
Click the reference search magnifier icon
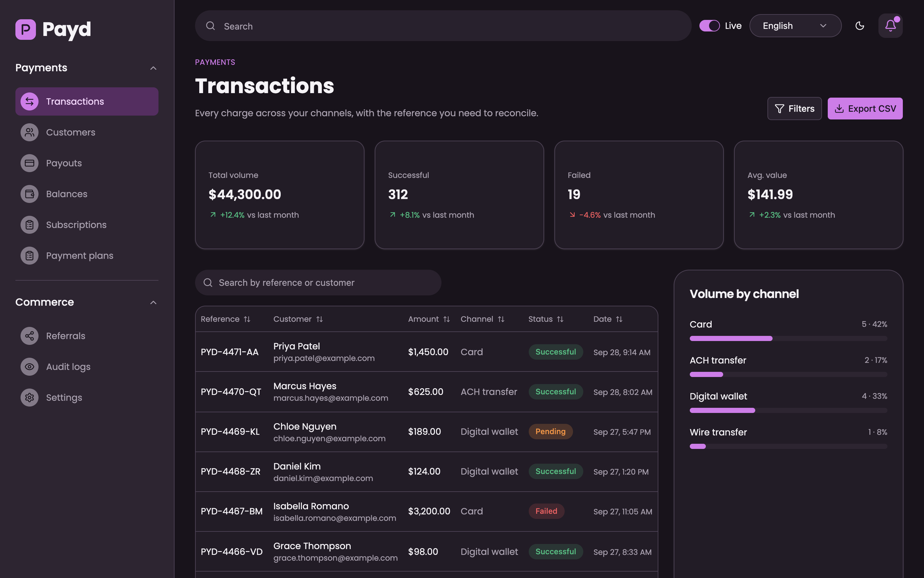208,283
